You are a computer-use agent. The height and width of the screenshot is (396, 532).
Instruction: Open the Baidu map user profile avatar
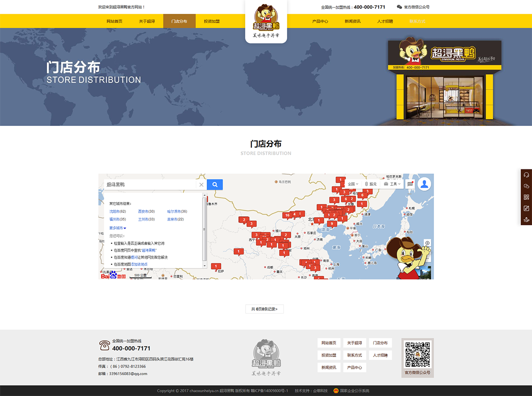click(424, 184)
